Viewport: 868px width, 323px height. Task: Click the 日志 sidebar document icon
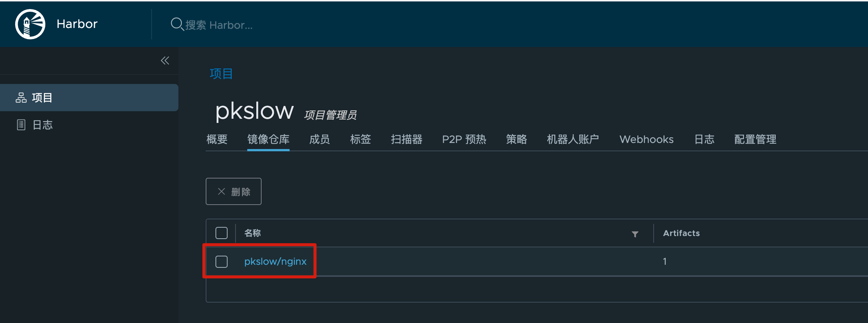[x=21, y=125]
